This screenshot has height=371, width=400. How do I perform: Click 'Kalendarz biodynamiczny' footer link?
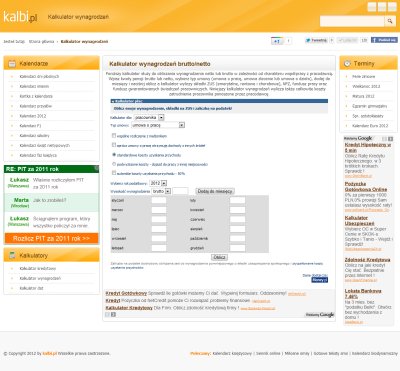(375, 353)
